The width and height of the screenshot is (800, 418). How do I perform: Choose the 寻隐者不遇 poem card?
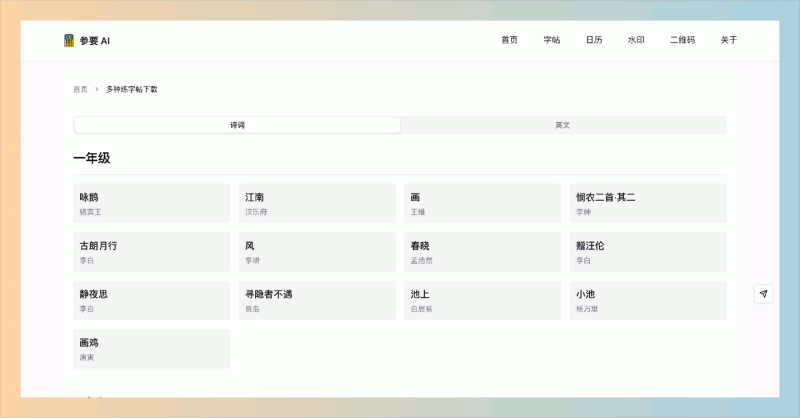click(317, 300)
